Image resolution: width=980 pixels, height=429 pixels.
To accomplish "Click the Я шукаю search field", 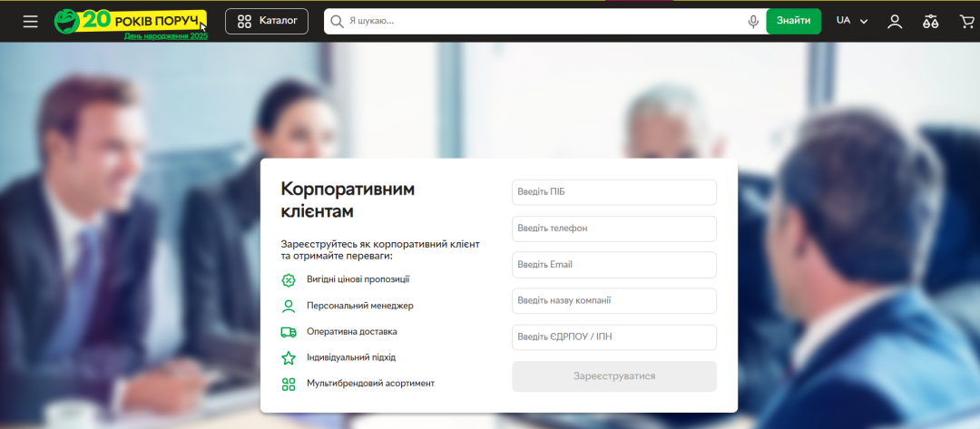I will 545,21.
